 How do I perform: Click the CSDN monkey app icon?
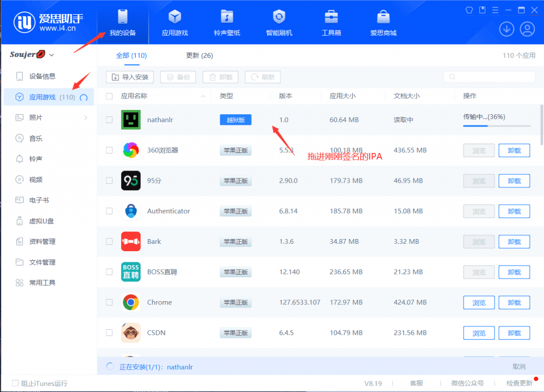coord(131,333)
